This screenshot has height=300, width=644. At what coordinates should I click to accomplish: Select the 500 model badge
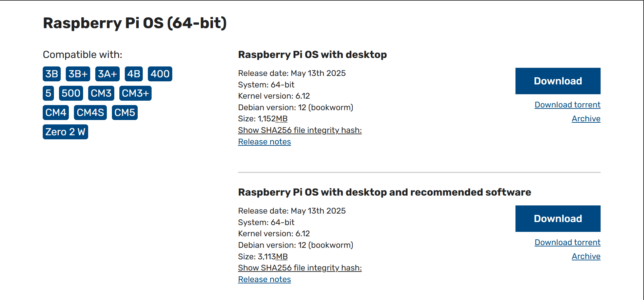click(71, 93)
